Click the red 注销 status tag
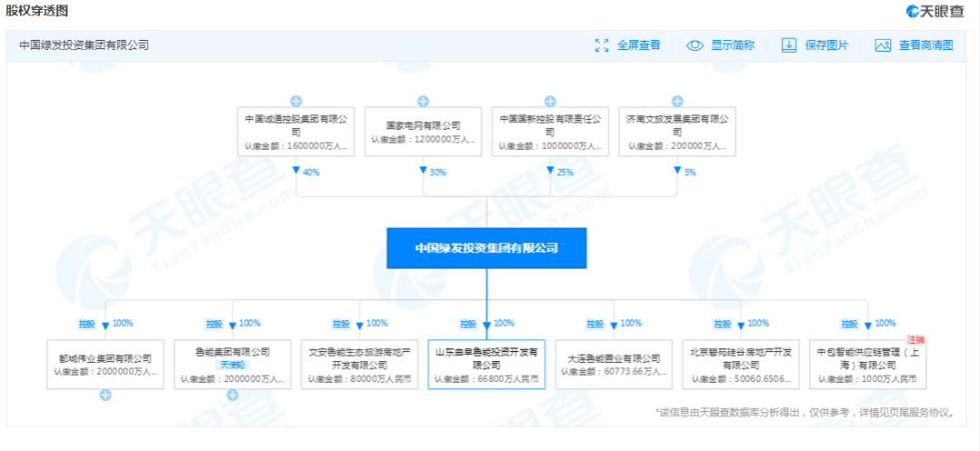The height and width of the screenshot is (451, 980). tap(916, 339)
